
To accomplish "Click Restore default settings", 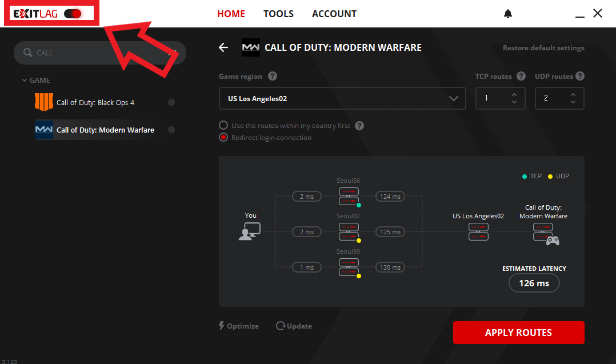I will [543, 48].
